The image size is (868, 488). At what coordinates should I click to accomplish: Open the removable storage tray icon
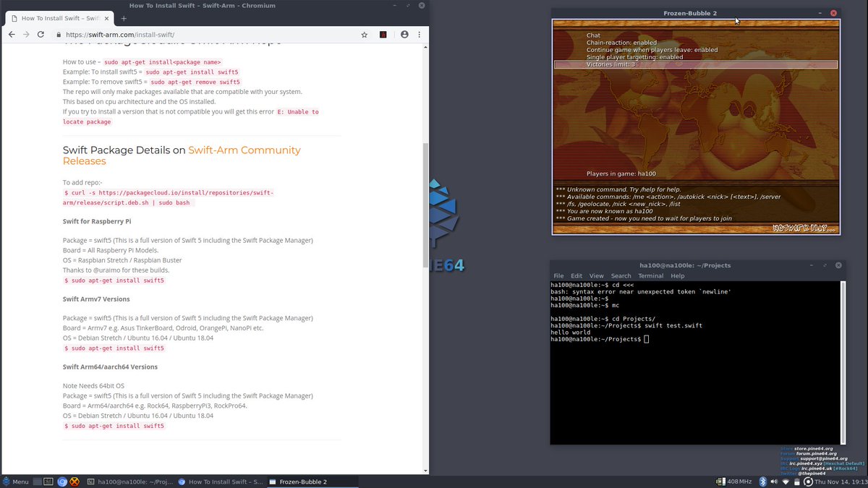(x=798, y=481)
